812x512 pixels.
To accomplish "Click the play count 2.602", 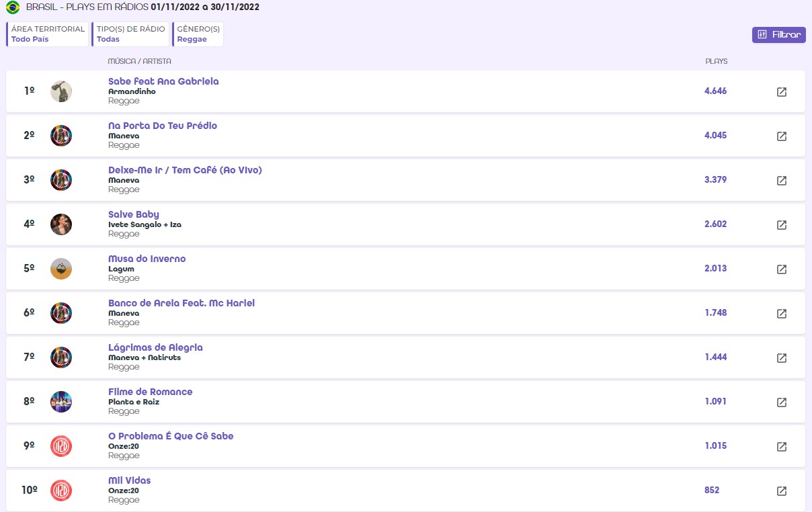I will [x=716, y=224].
